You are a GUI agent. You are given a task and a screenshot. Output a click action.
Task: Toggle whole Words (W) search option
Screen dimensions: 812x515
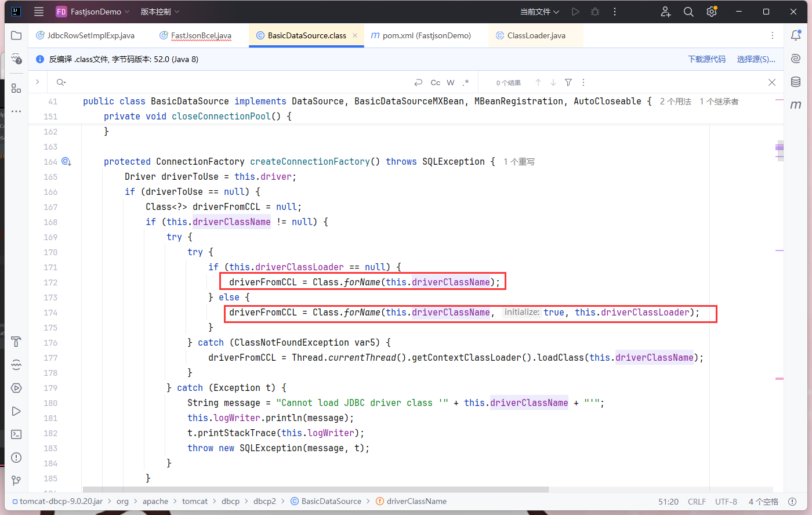click(x=451, y=82)
